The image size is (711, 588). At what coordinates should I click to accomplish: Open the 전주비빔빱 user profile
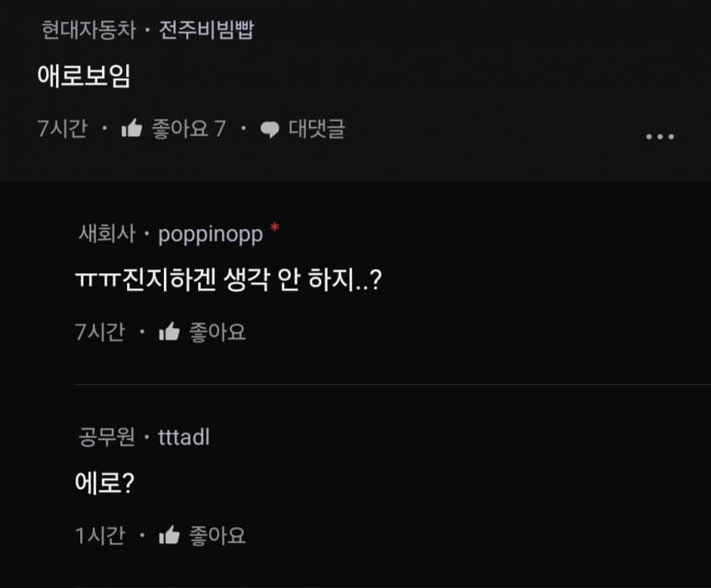click(x=207, y=30)
